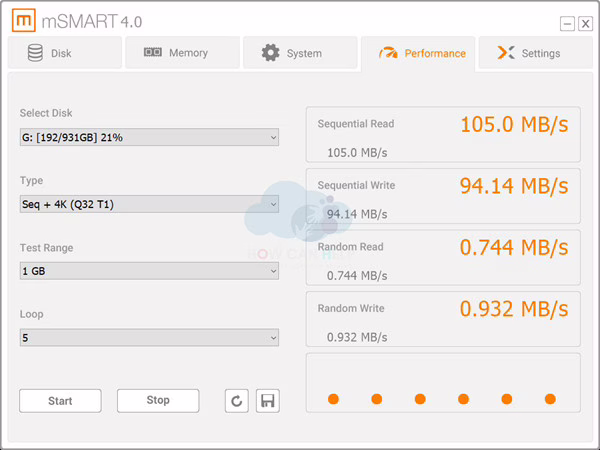The width and height of the screenshot is (600, 450).
Task: Expand the Loop count dropdown
Action: (x=149, y=338)
